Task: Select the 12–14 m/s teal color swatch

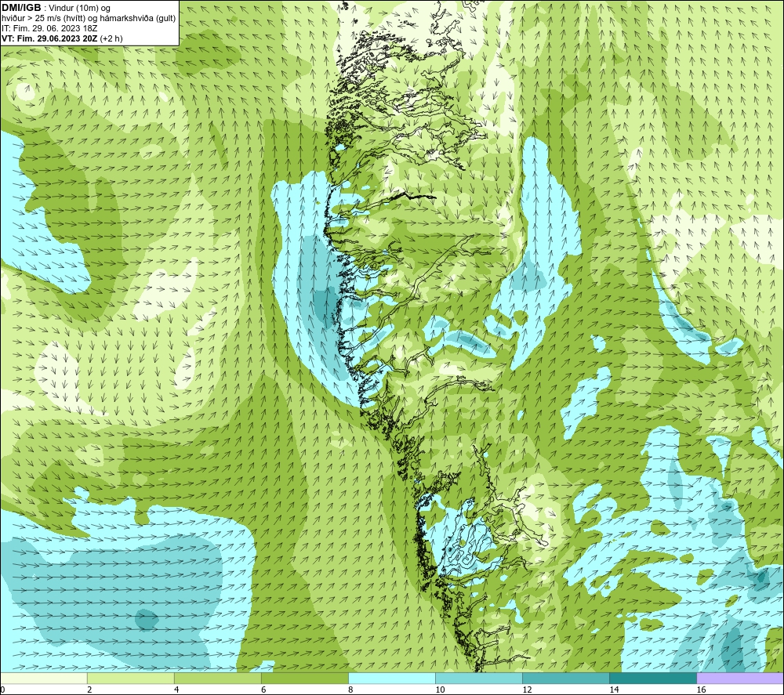Action: coord(566,679)
